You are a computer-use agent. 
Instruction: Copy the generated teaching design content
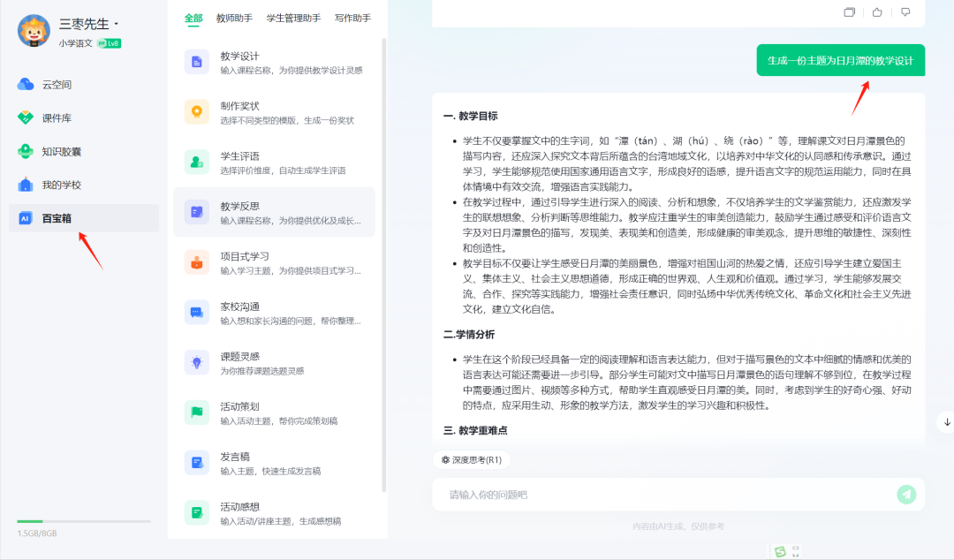850,13
